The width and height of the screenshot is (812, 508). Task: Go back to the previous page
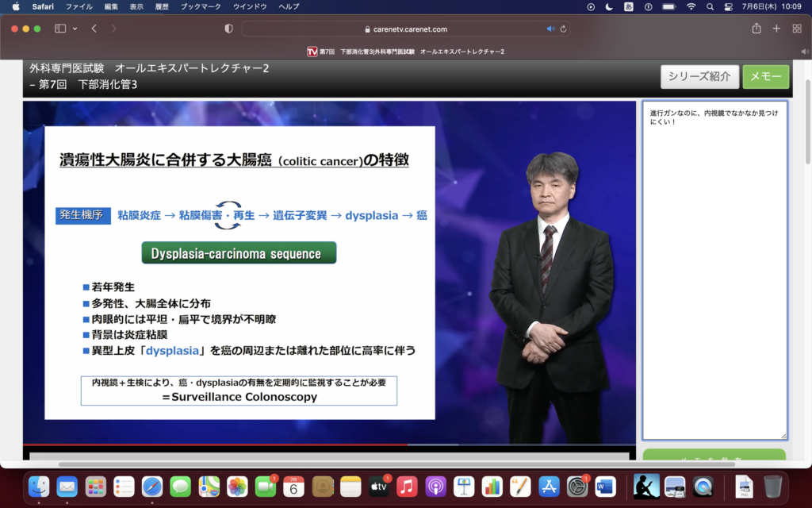(x=94, y=29)
